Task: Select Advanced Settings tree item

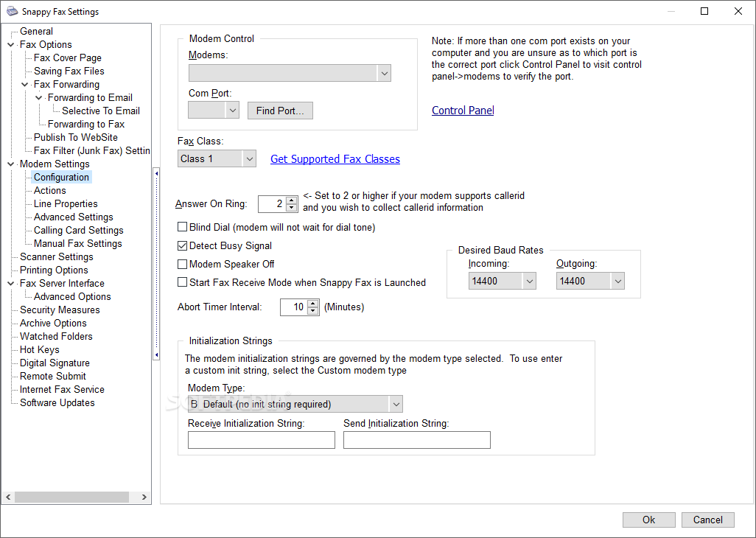Action: point(73,217)
